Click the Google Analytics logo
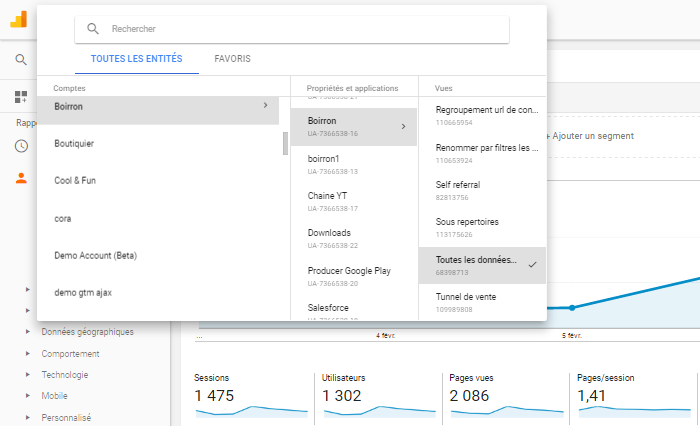 coord(19,20)
